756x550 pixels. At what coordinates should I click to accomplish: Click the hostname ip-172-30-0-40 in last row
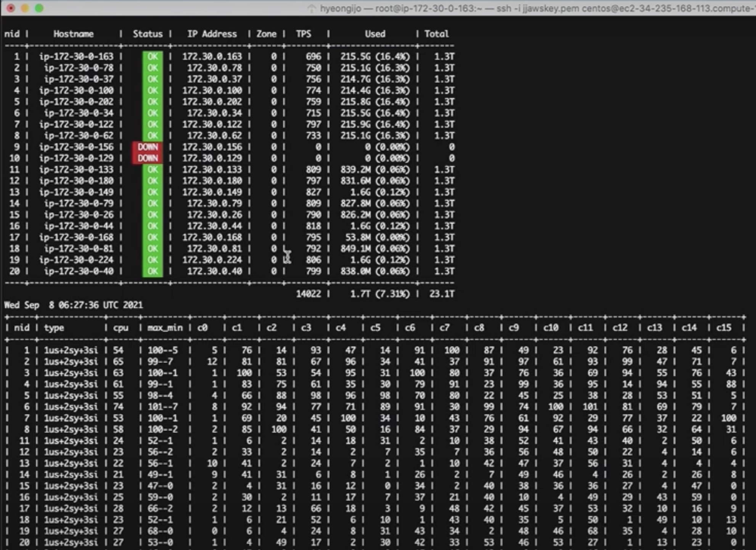click(x=79, y=271)
